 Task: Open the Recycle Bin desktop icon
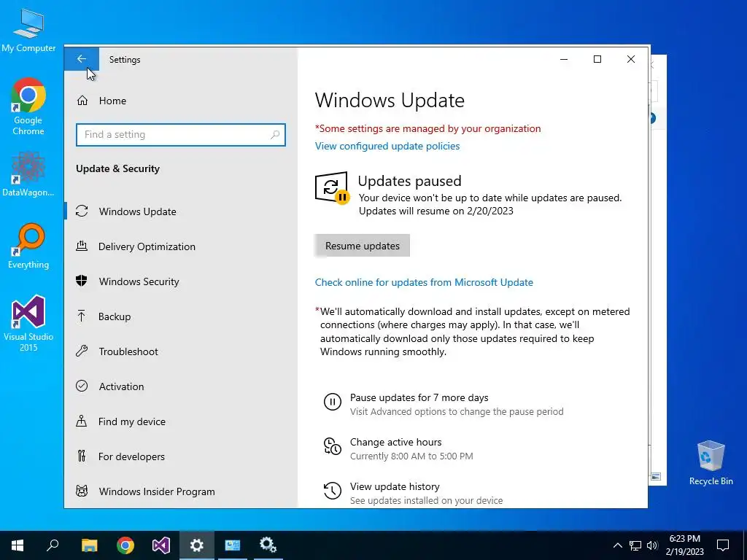711,463
